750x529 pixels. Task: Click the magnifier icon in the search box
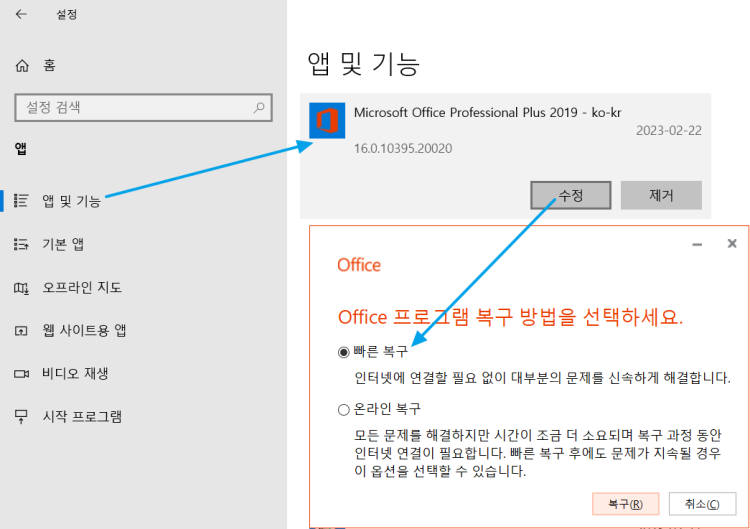[x=259, y=107]
